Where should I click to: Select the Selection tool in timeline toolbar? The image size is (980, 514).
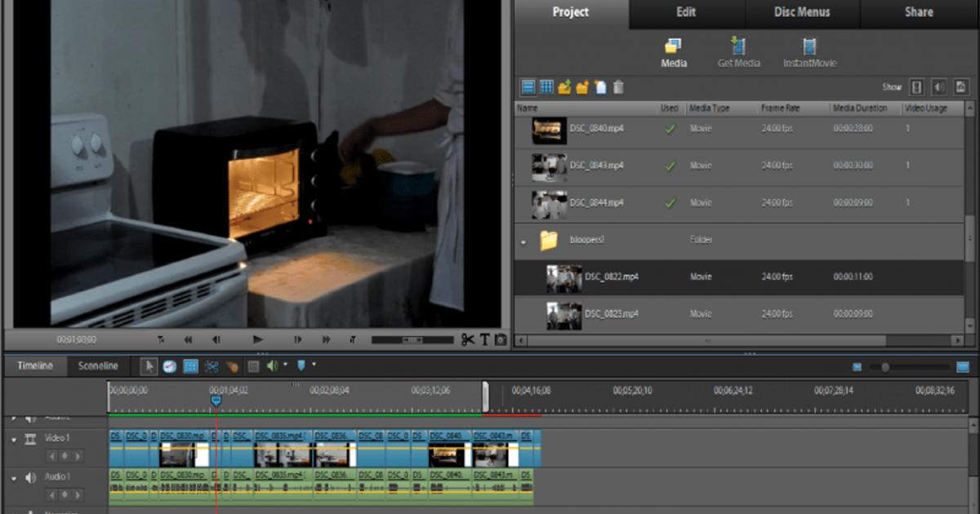(x=149, y=366)
